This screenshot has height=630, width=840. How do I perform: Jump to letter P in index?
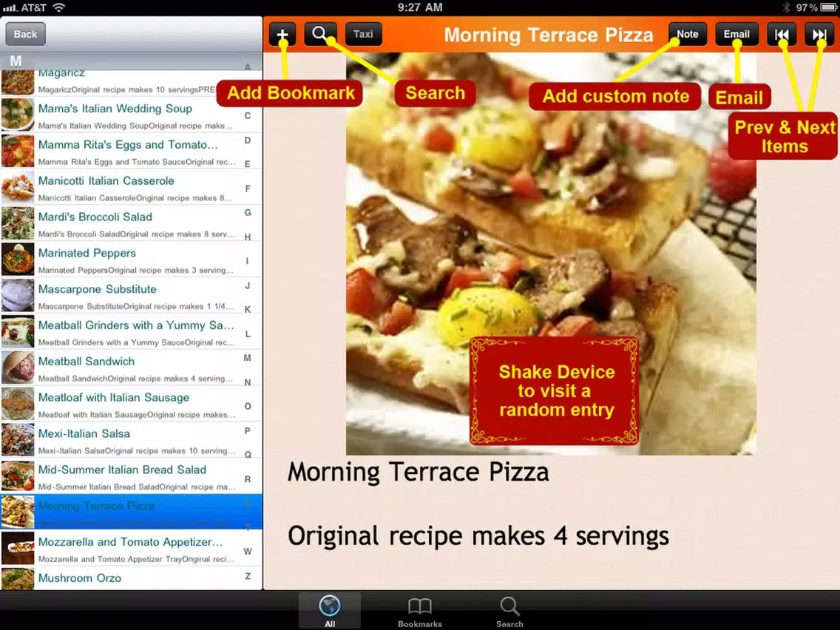tap(248, 430)
